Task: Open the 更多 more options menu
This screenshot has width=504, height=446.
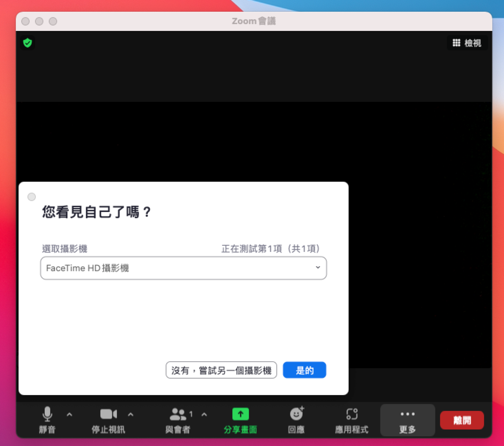Action: tap(407, 420)
